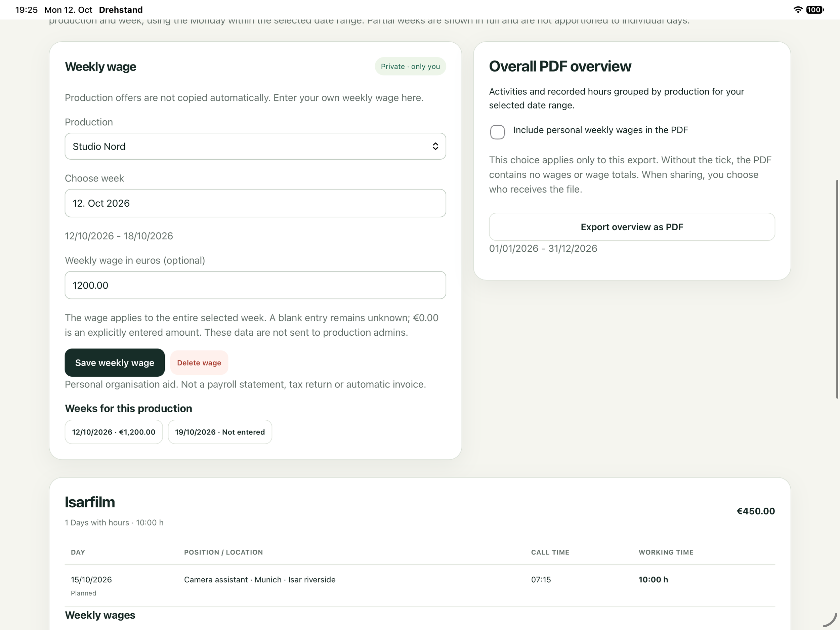
Task: Click the battery indicator showing 100
Action: pos(815,9)
